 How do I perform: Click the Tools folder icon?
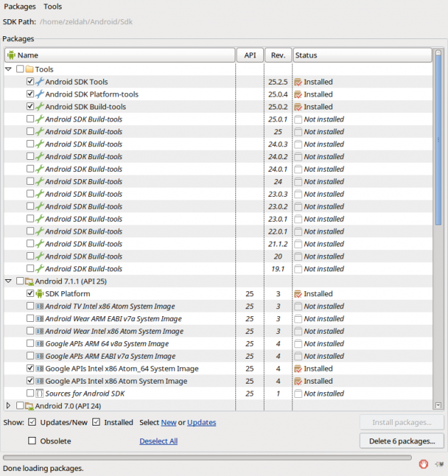coord(29,69)
